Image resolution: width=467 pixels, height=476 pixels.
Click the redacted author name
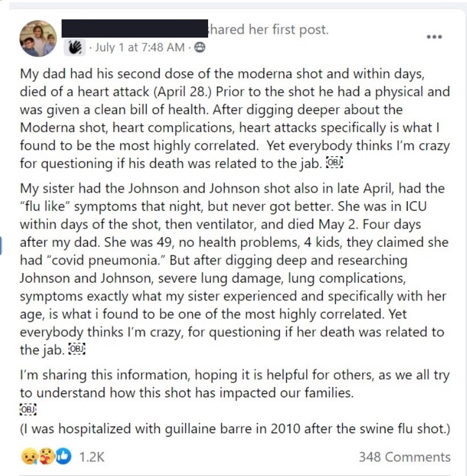click(134, 29)
